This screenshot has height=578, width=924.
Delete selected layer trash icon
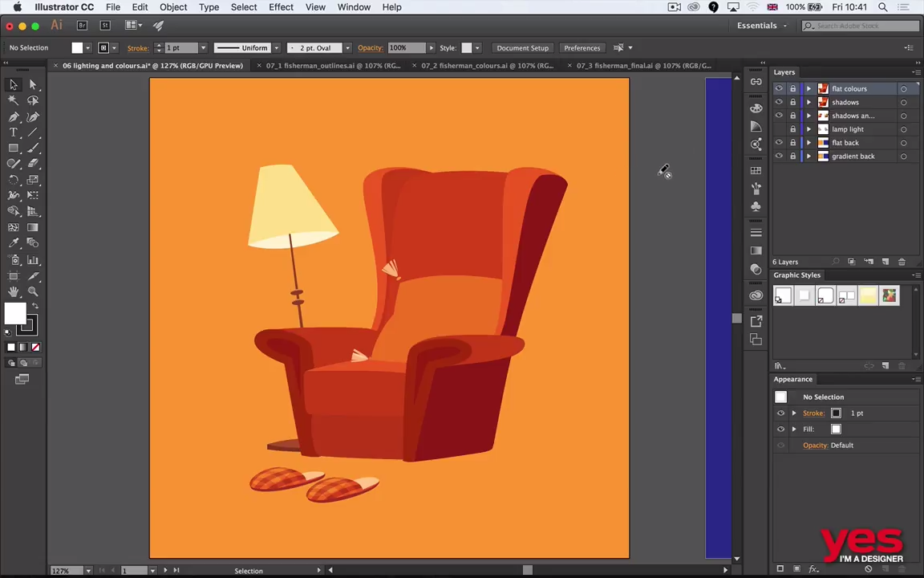902,261
